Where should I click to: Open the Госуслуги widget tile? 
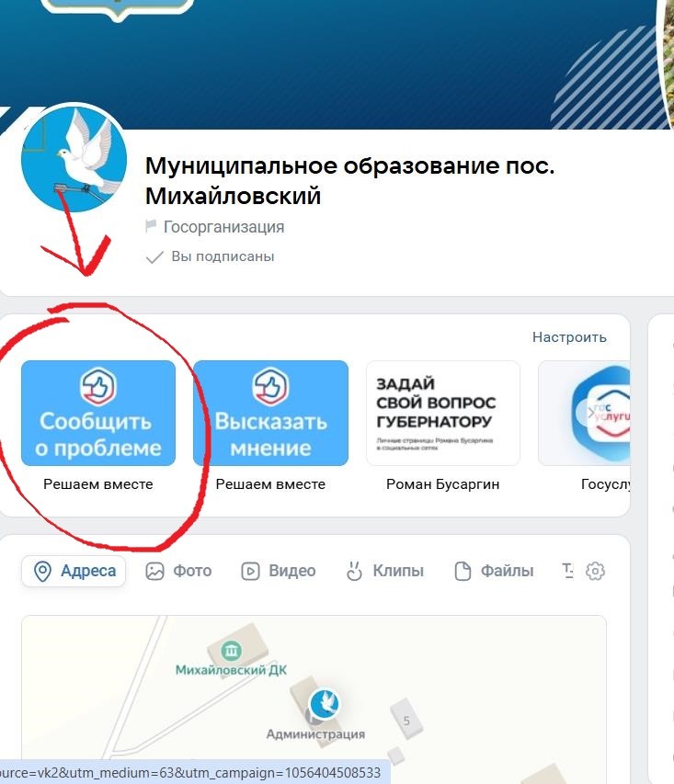(x=585, y=413)
